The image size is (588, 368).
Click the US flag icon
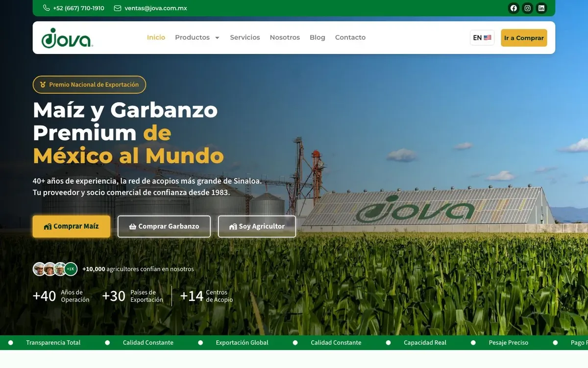488,38
